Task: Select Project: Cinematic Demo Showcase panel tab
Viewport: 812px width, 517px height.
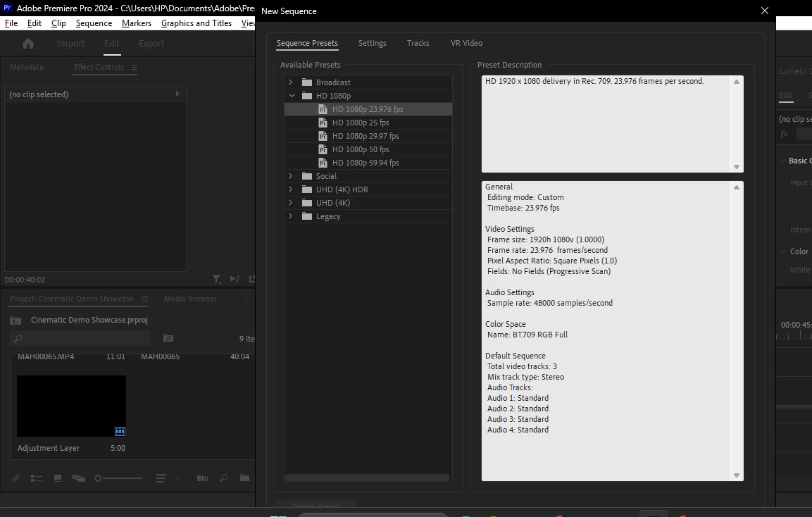Action: click(71, 299)
